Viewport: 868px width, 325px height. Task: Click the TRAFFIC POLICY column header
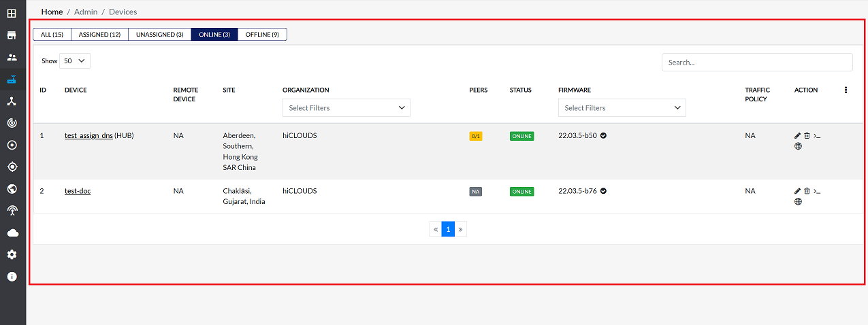click(x=758, y=95)
